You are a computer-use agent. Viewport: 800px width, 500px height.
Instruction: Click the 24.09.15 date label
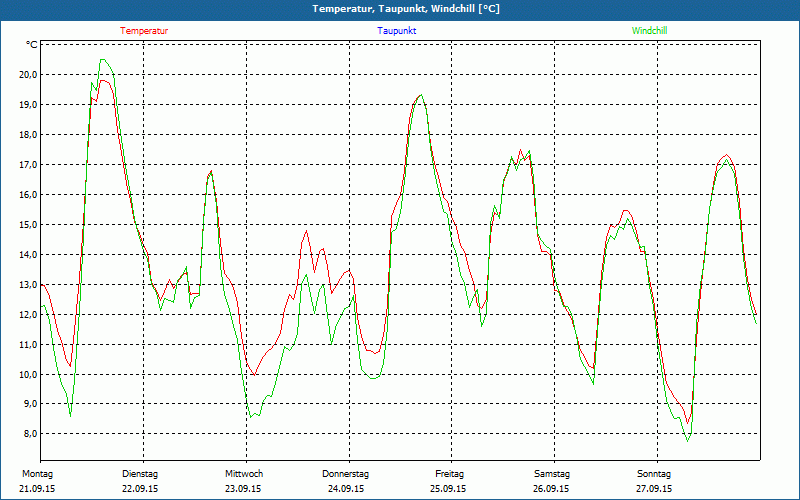pyautogui.click(x=346, y=489)
